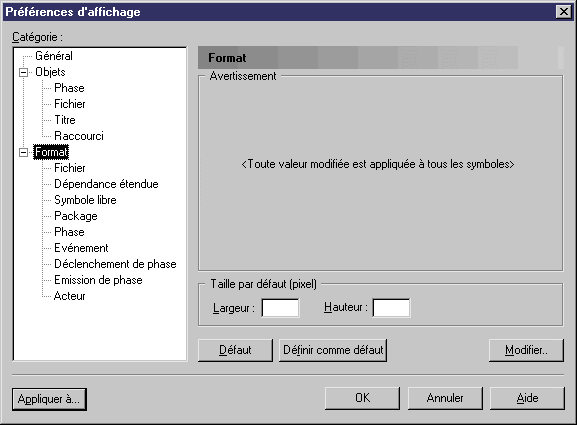Select Evénement in the category tree
The height and width of the screenshot is (425, 577).
click(x=81, y=248)
